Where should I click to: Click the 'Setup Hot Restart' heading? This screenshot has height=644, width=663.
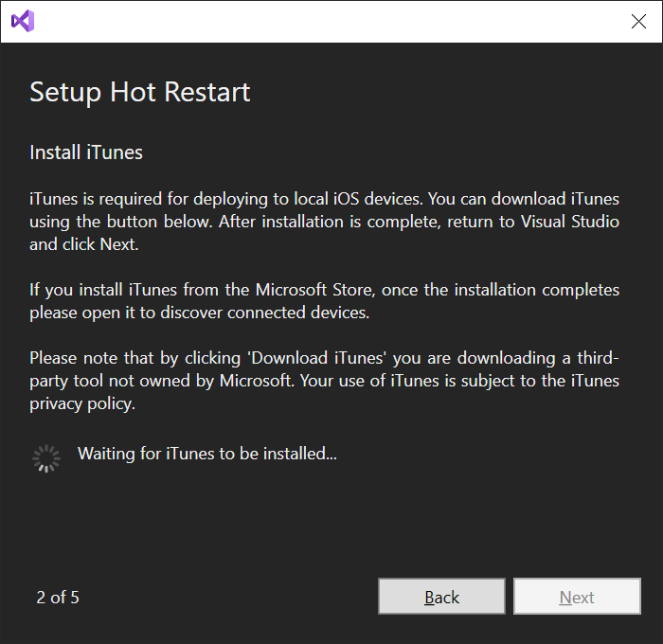click(140, 93)
